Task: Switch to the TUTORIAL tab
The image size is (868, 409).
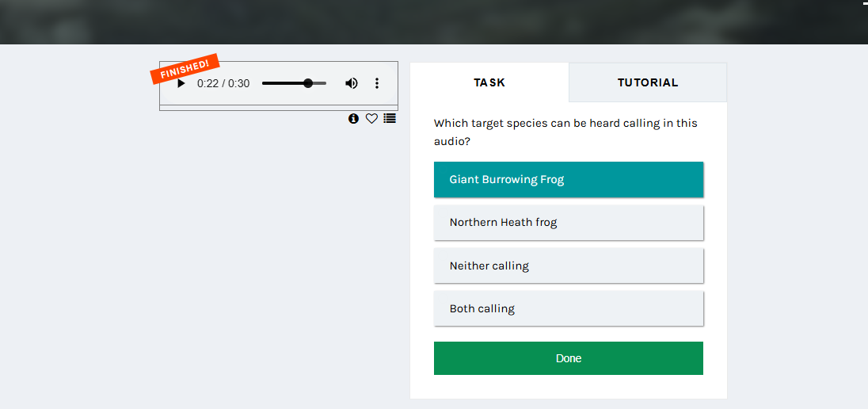Action: point(648,82)
